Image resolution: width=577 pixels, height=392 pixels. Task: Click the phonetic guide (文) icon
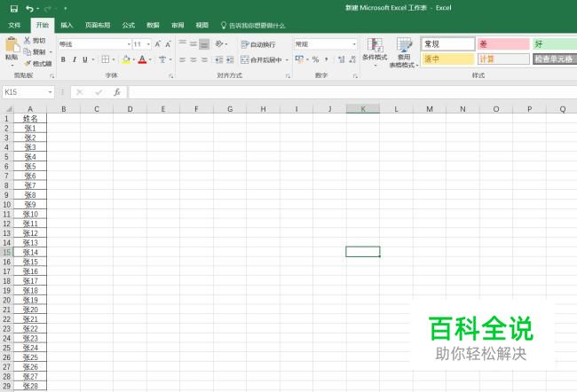(162, 59)
